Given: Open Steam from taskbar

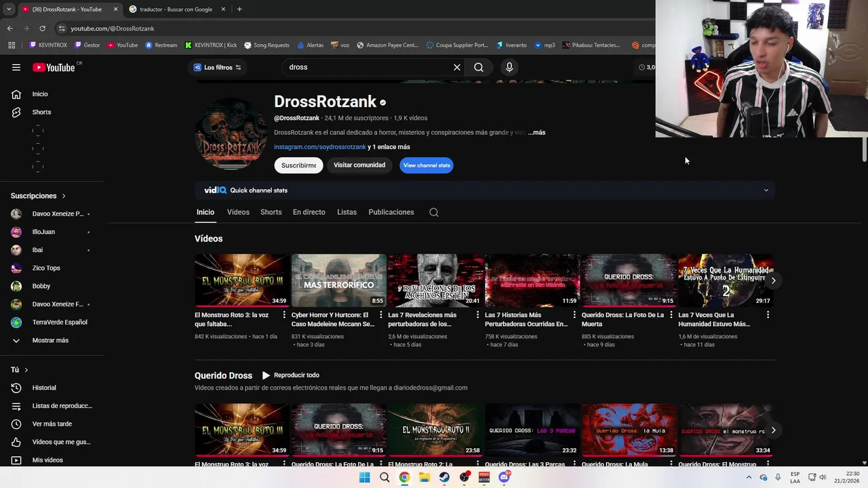Looking at the screenshot, I should click(444, 477).
